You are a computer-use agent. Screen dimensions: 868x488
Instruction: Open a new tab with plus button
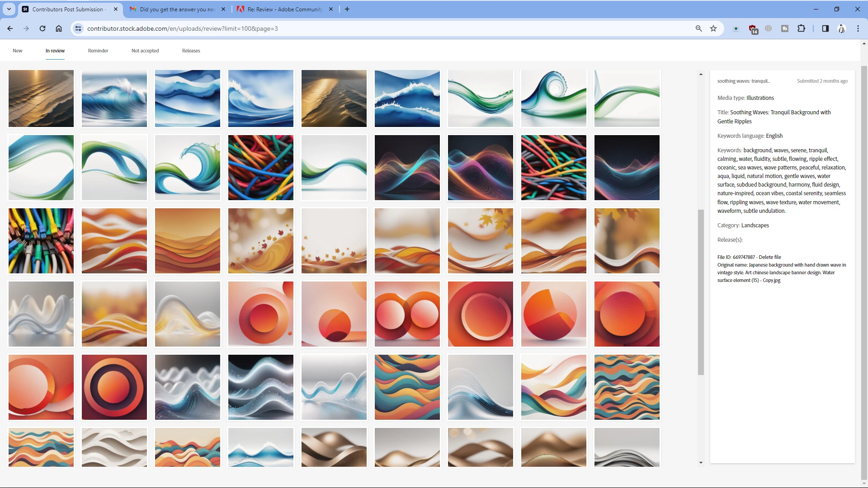tap(347, 9)
